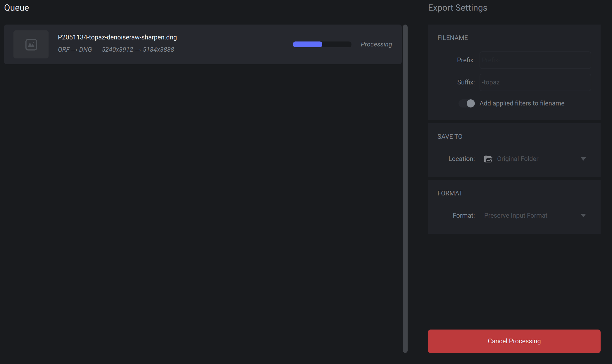Click the image placeholder icon in queue
Screen dimensions: 612x364
(x=31, y=44)
